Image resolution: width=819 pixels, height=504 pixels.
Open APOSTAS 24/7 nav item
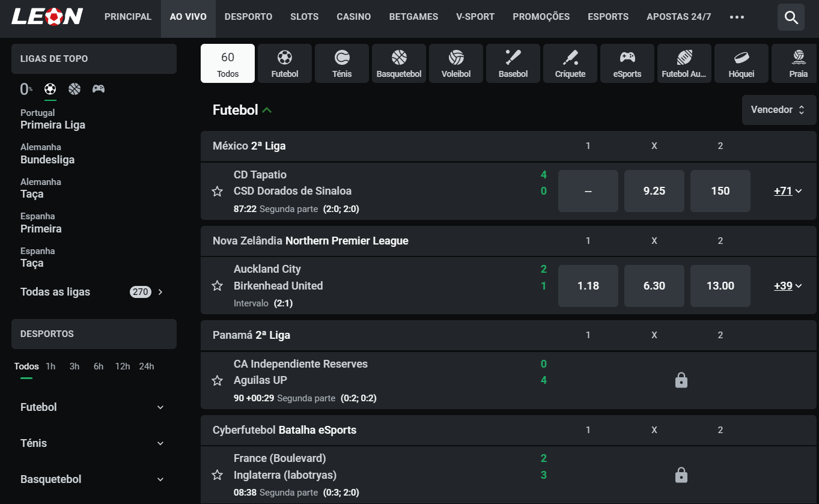(x=679, y=17)
